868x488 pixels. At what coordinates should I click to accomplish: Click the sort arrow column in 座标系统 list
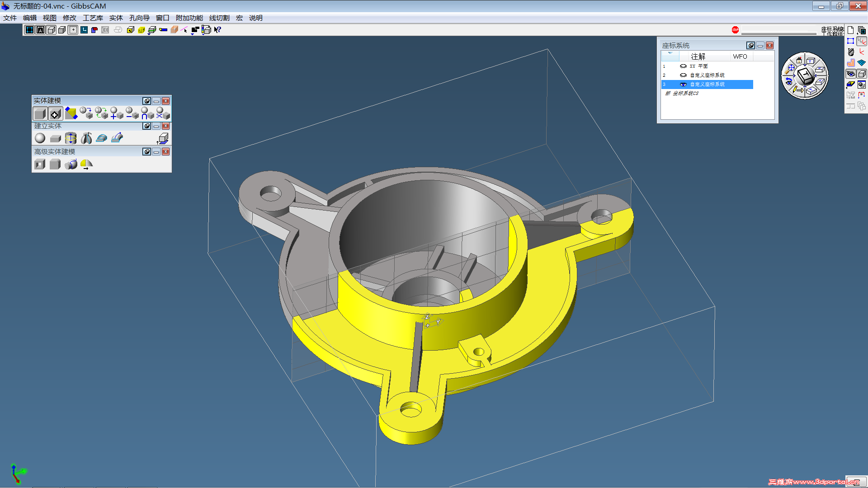point(670,56)
